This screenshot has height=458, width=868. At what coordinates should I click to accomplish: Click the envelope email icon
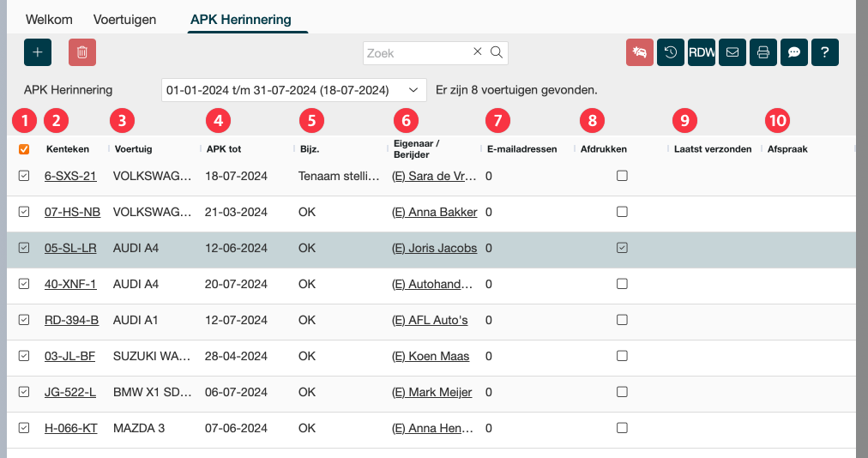(x=732, y=52)
